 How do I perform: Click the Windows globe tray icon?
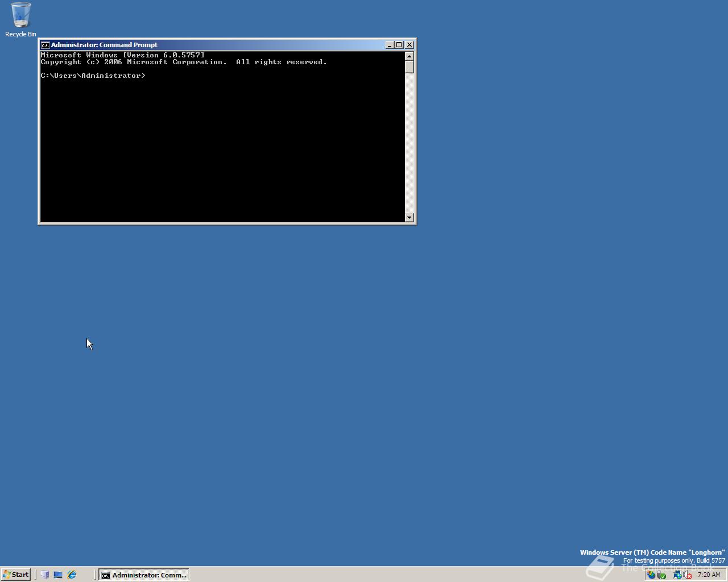pyautogui.click(x=651, y=575)
